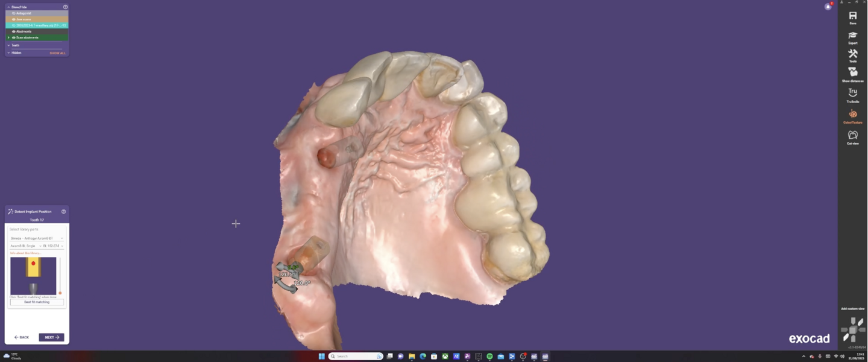The image size is (868, 362).
Task: Click the Save icon in right toolbar
Action: [852, 17]
